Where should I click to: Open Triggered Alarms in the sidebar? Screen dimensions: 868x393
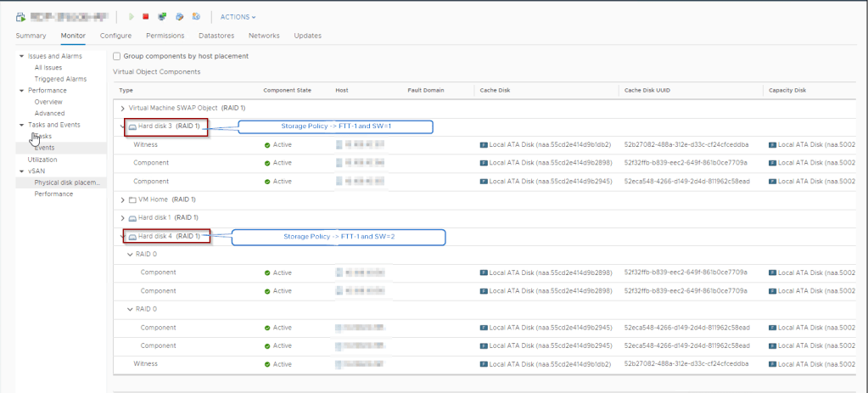(x=60, y=79)
